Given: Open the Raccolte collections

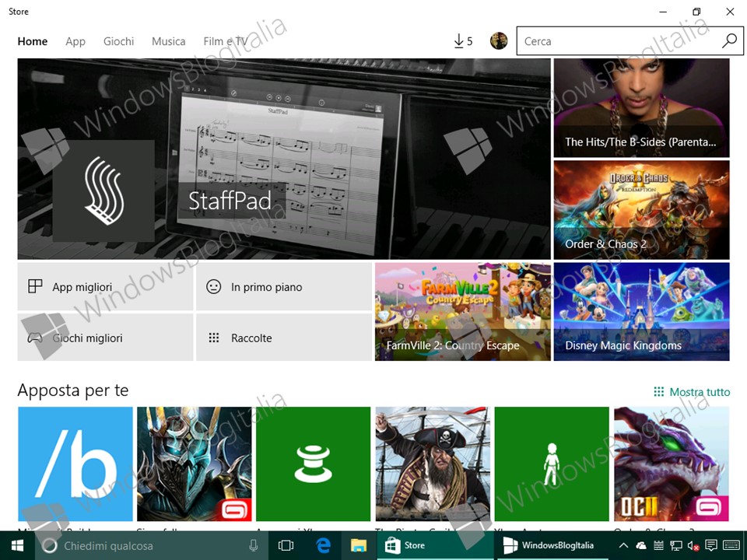Looking at the screenshot, I should pos(284,337).
